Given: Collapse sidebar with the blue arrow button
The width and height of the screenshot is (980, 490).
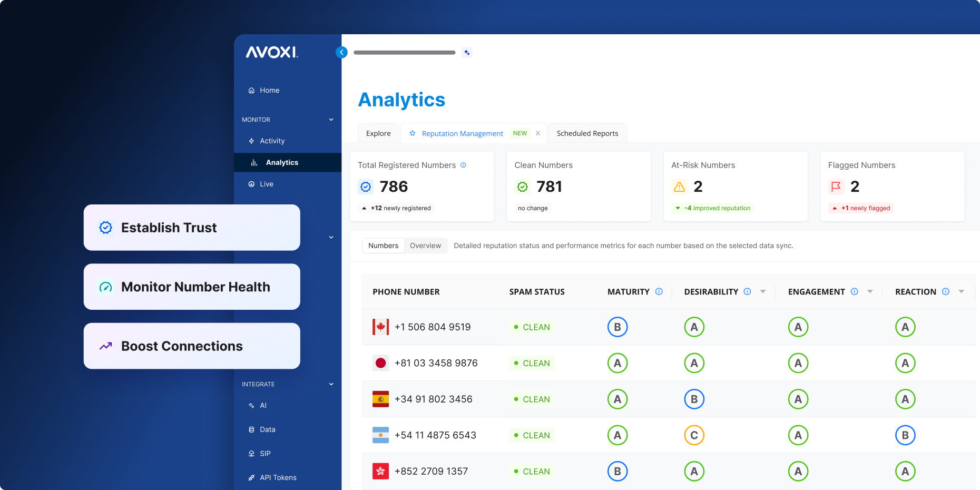Looking at the screenshot, I should (341, 52).
